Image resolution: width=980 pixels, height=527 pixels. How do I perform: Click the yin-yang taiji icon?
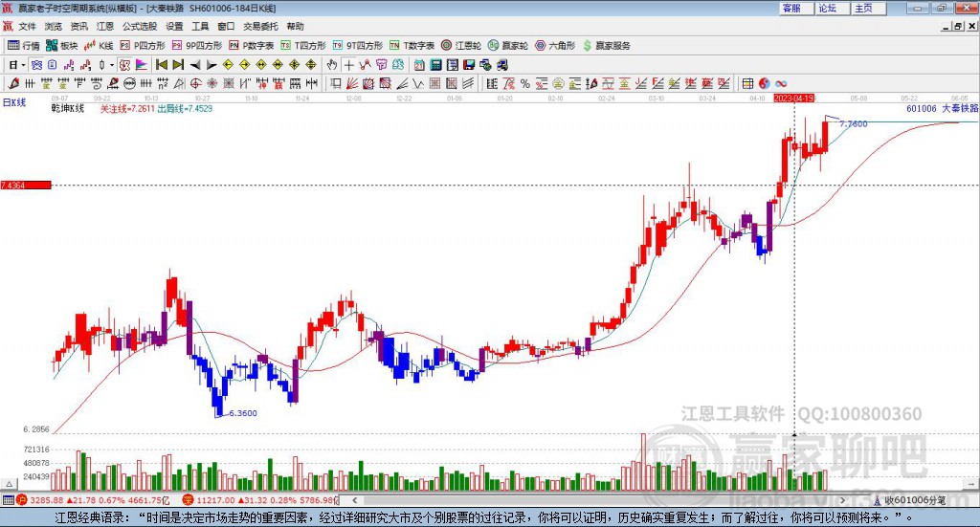click(x=765, y=83)
